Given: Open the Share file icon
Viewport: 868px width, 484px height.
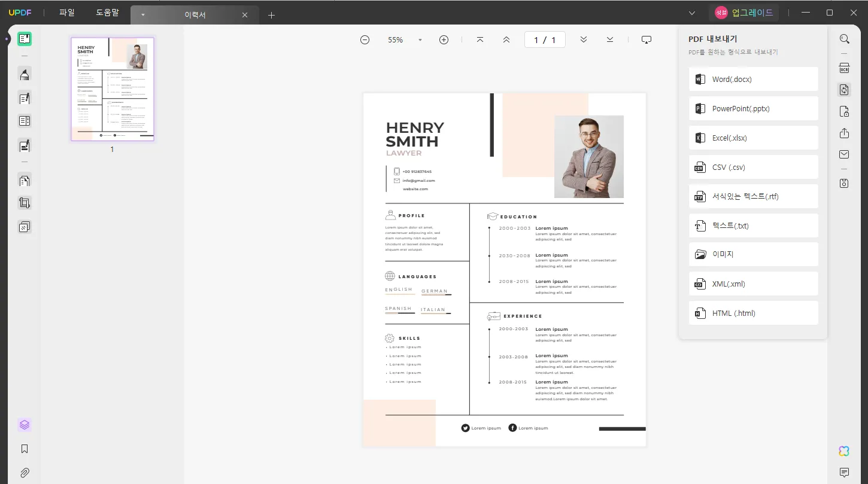Looking at the screenshot, I should [844, 133].
